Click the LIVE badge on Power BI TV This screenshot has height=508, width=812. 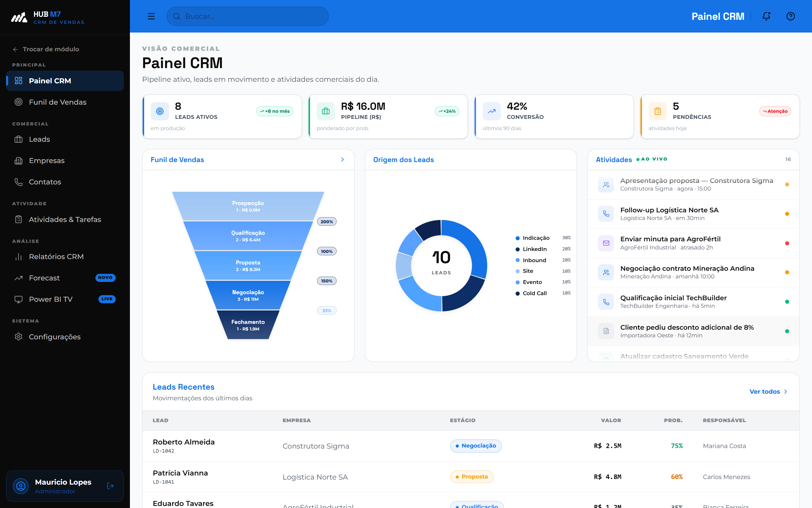click(107, 299)
